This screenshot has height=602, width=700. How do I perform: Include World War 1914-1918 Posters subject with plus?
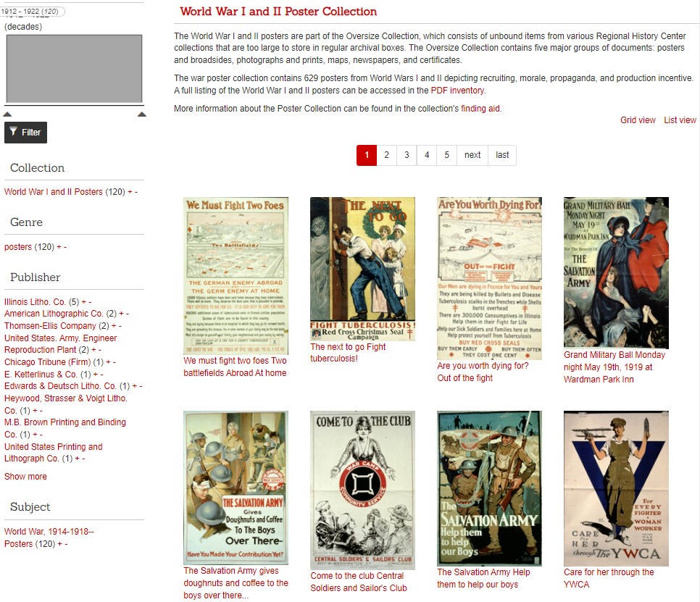pyautogui.click(x=60, y=543)
